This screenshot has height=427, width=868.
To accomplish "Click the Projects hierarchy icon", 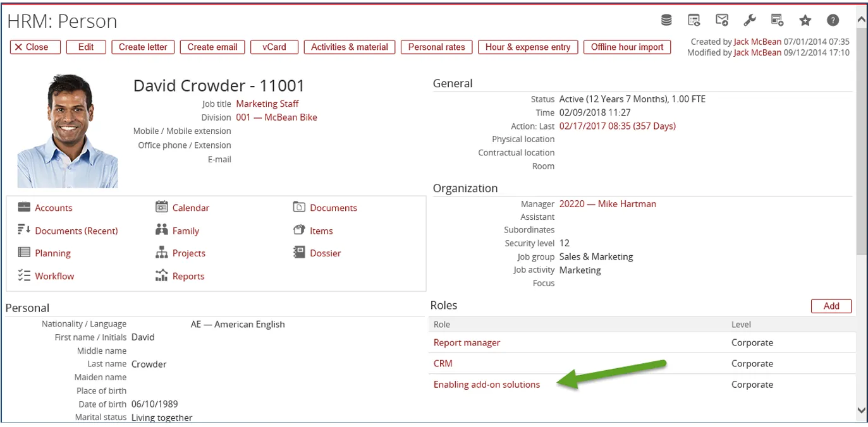I will tap(162, 253).
